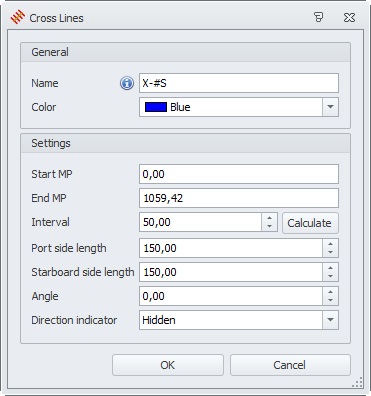
Task: Decrease the Angle value
Action: [330, 300]
